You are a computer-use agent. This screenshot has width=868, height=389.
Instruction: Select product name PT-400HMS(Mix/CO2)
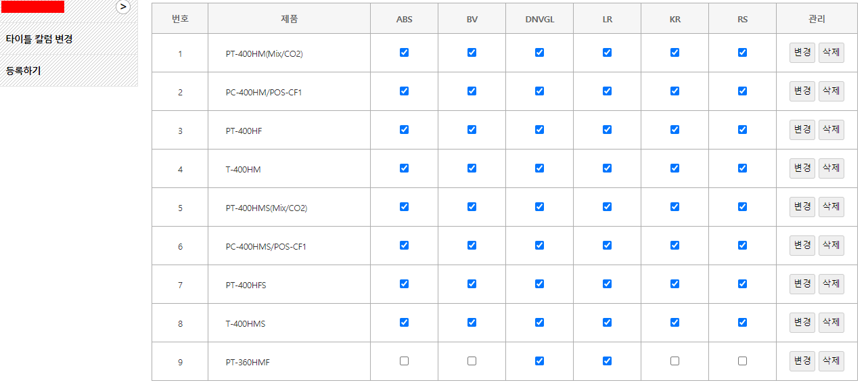point(267,208)
